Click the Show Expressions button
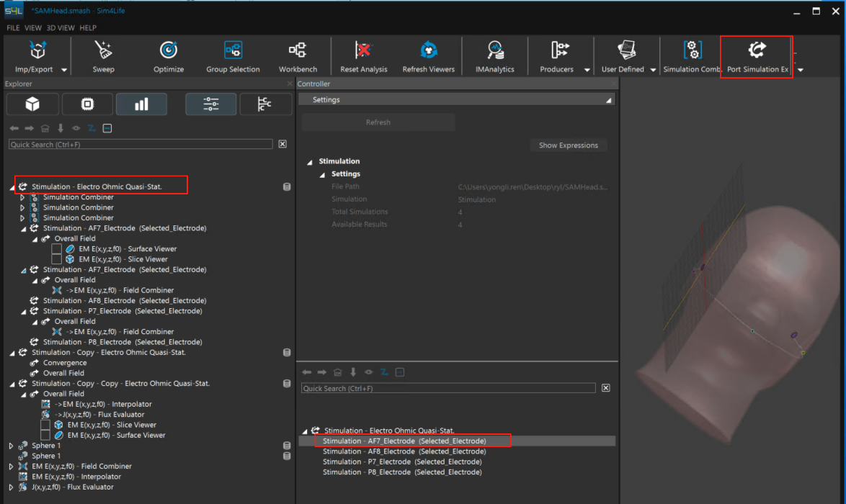Image resolution: width=846 pixels, height=504 pixels. 568,145
